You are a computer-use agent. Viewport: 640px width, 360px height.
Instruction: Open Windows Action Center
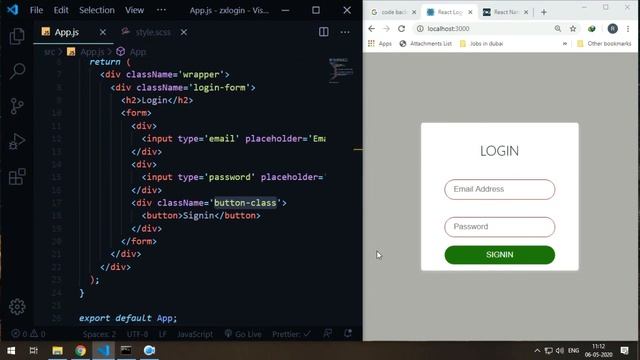tap(624, 351)
